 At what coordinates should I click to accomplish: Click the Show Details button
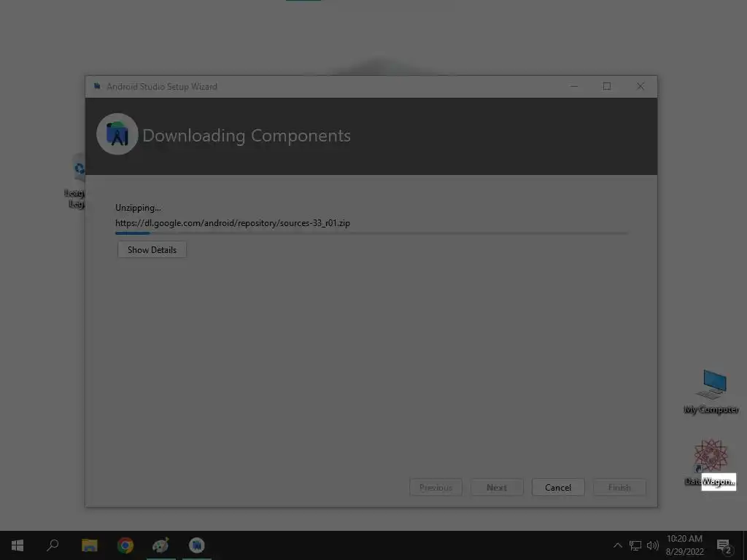pos(152,249)
